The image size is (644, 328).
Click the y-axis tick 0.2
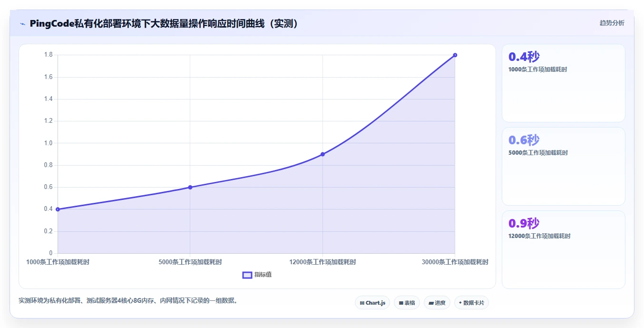pyautogui.click(x=49, y=231)
